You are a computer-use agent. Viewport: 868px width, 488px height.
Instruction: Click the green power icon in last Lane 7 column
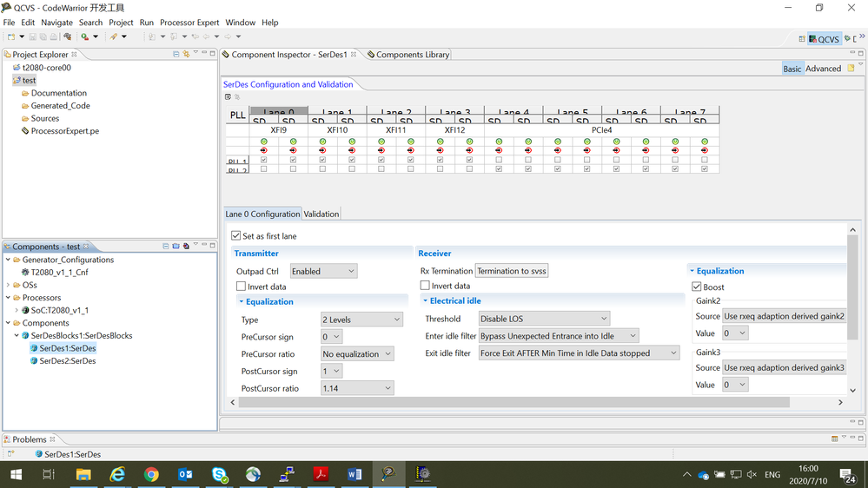pos(705,142)
